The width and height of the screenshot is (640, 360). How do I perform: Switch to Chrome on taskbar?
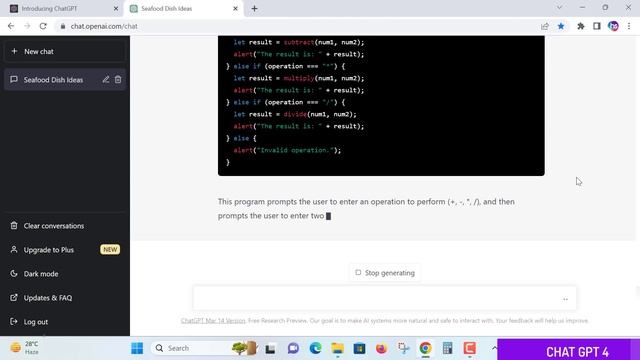pyautogui.click(x=425, y=348)
